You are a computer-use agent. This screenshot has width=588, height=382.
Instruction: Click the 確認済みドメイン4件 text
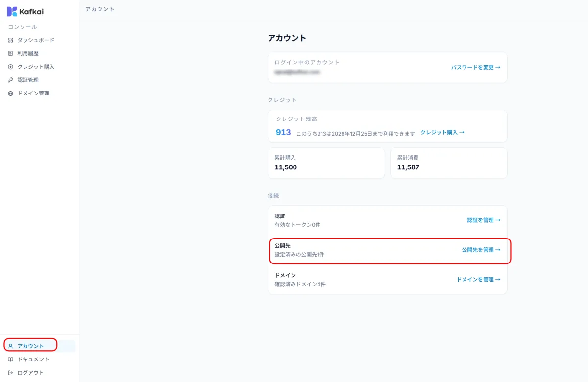300,284
